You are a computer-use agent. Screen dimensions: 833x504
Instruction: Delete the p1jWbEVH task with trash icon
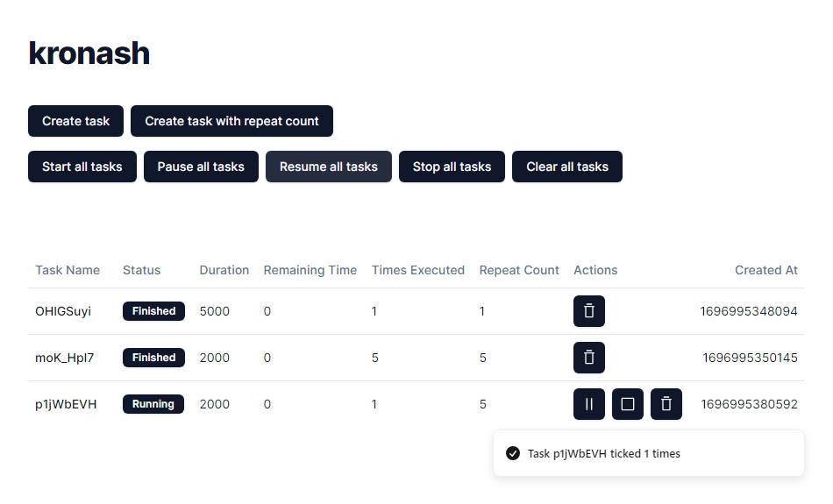point(666,404)
